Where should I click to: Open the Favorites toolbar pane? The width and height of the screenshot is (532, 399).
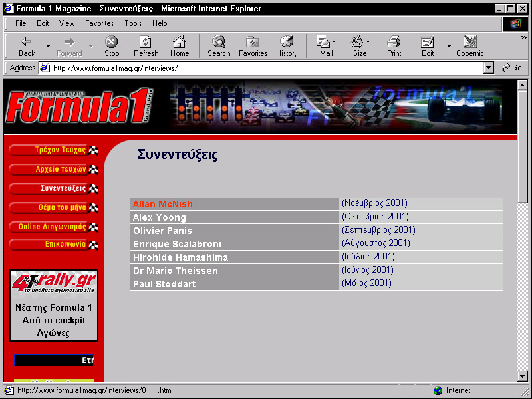(253, 46)
